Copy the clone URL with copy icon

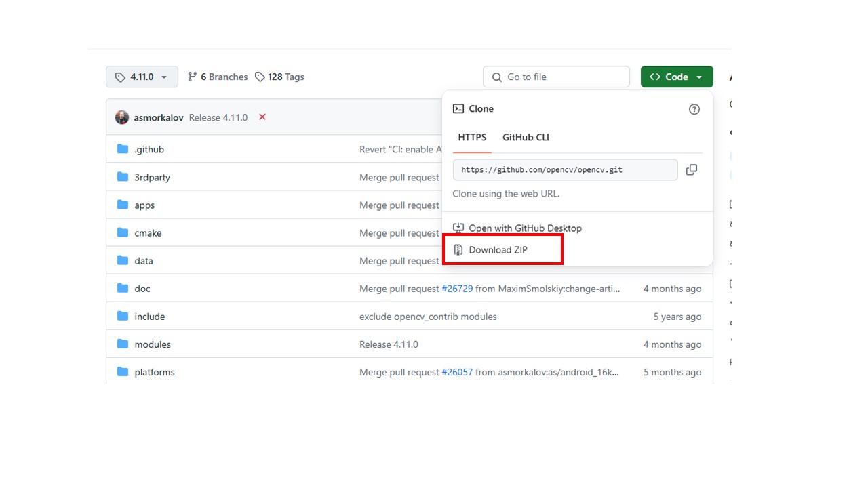692,169
